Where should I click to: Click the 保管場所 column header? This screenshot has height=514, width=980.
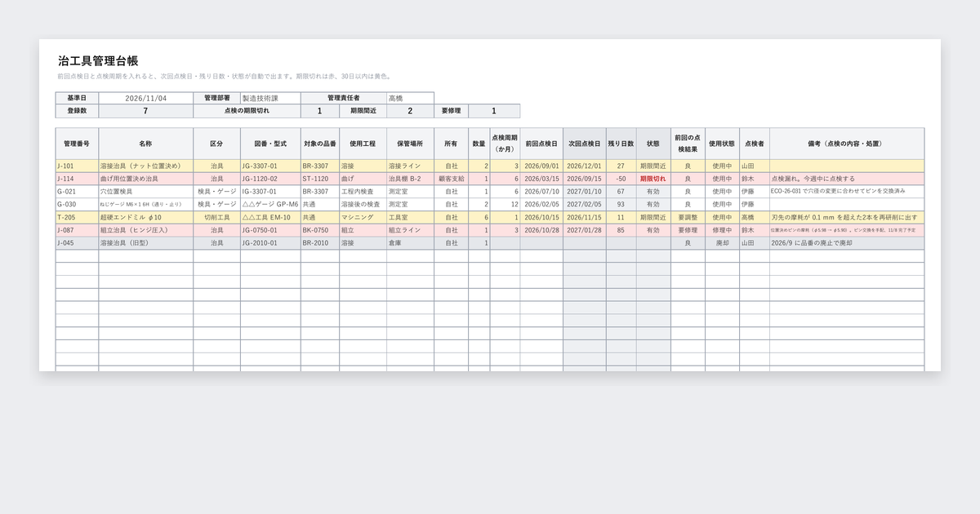pyautogui.click(x=410, y=144)
